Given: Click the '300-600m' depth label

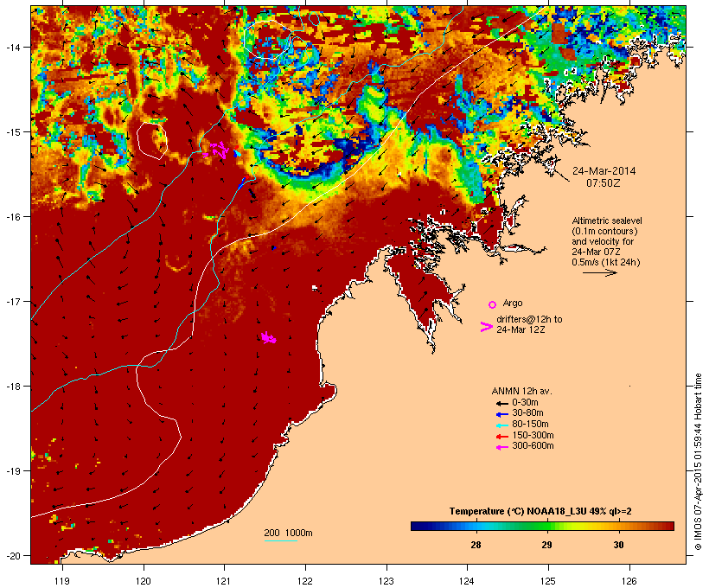Looking at the screenshot, I should coord(533,446).
